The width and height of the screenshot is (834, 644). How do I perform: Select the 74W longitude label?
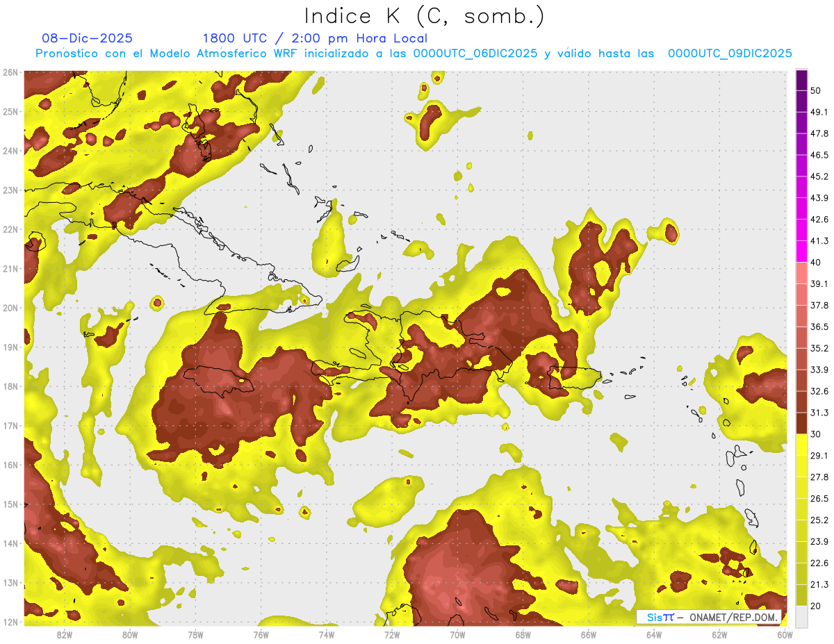coord(327,634)
